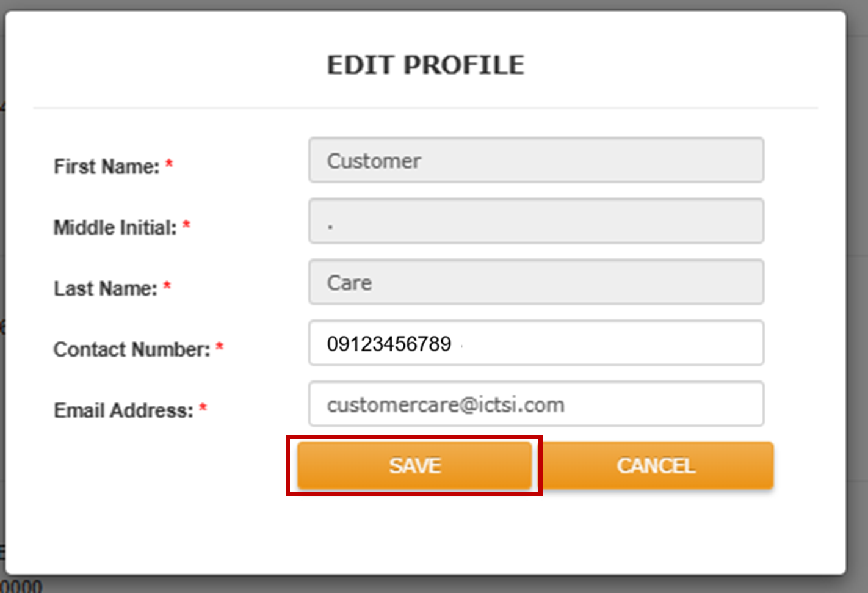Select the Middle Initial text box

[536, 221]
